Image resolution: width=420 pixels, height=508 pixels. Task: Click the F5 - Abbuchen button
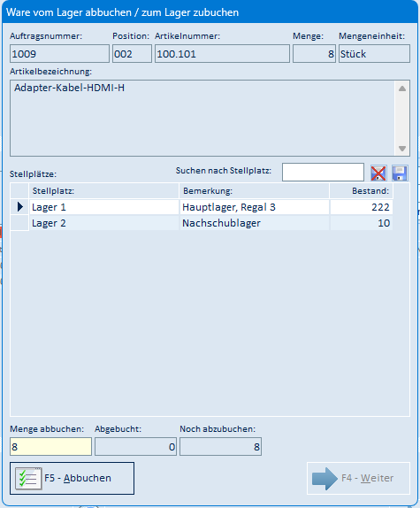coord(73,478)
